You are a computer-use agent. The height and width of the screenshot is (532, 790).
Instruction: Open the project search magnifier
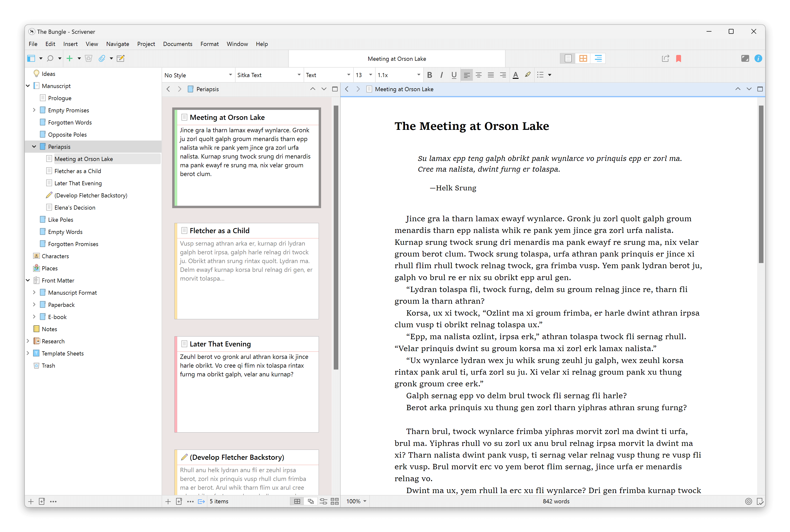[x=50, y=58]
